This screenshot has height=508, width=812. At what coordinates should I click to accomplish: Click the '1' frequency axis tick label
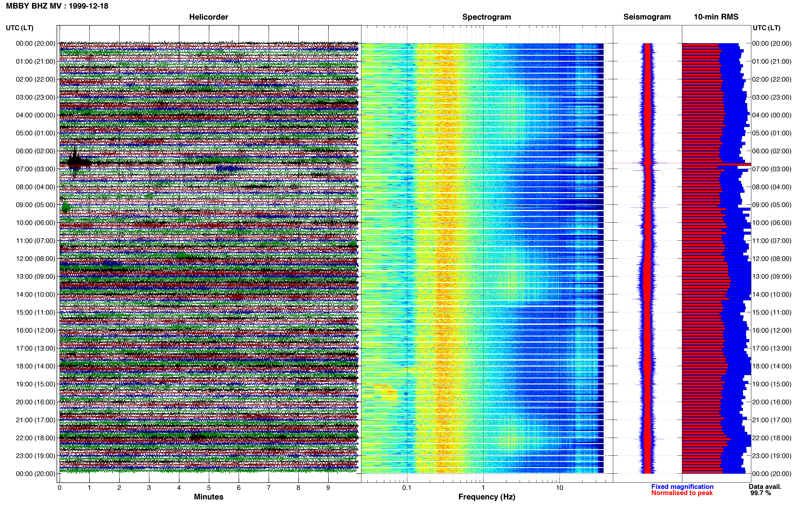483,488
